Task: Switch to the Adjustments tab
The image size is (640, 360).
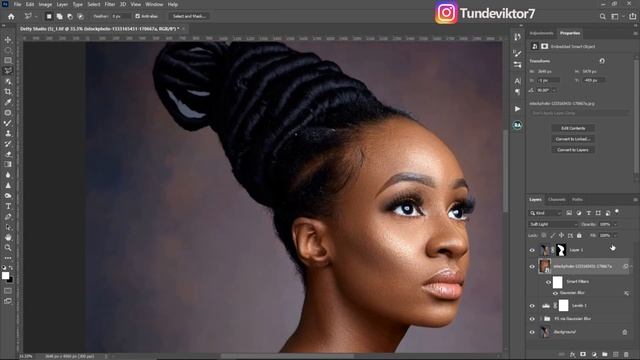Action: (541, 33)
